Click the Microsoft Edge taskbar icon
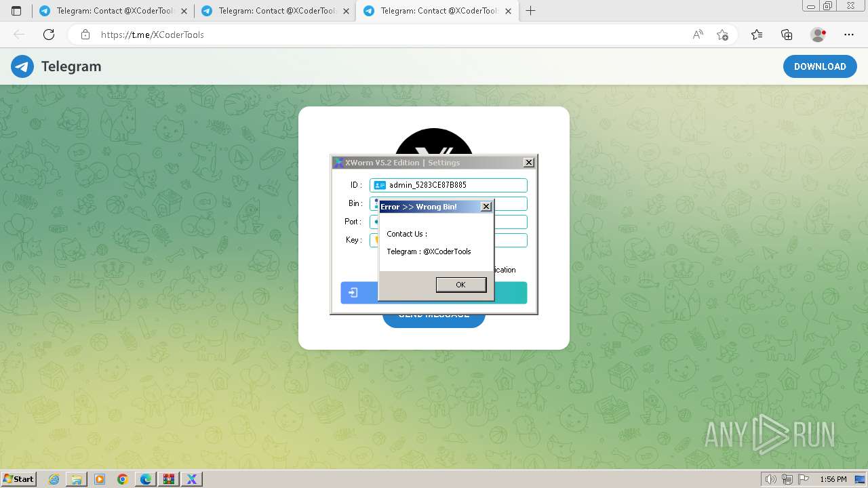 point(146,479)
